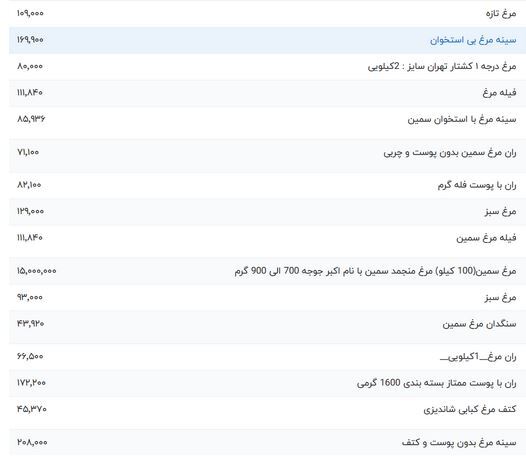Select 'سنگدان مرغ سمین' name
This screenshot has height=456, width=526.
coord(479,324)
